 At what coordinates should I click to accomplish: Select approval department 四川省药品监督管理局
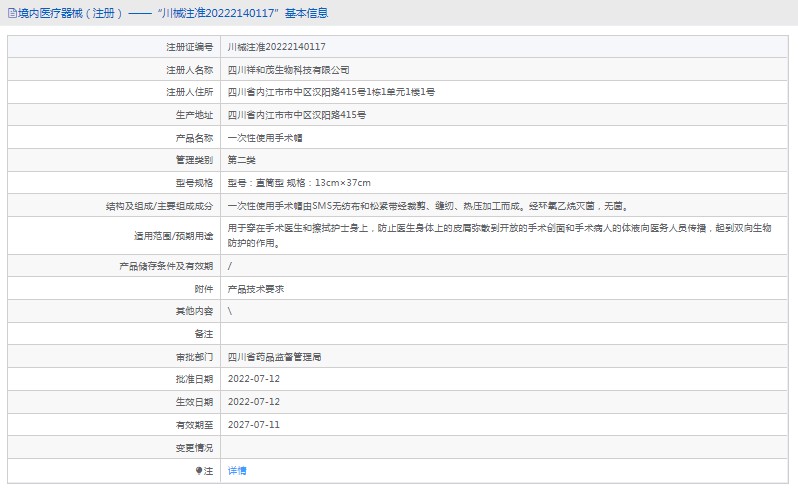click(x=274, y=357)
